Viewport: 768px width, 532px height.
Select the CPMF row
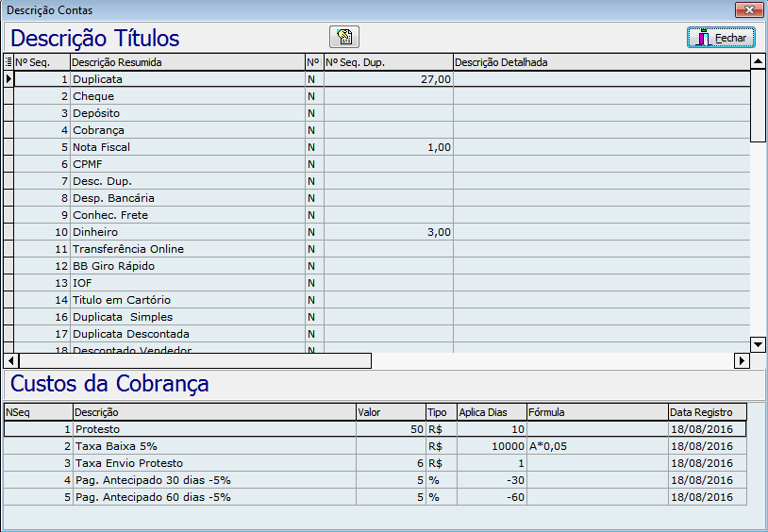coord(382,164)
